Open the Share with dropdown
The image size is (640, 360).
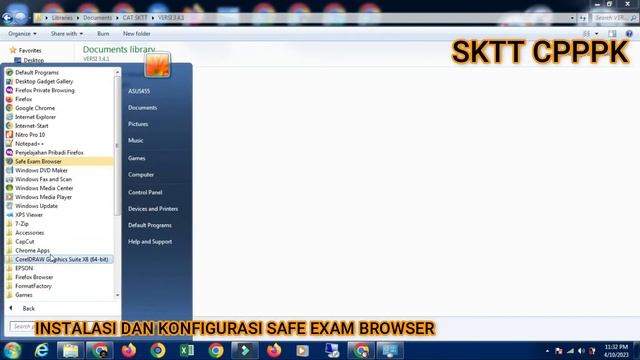pos(67,33)
